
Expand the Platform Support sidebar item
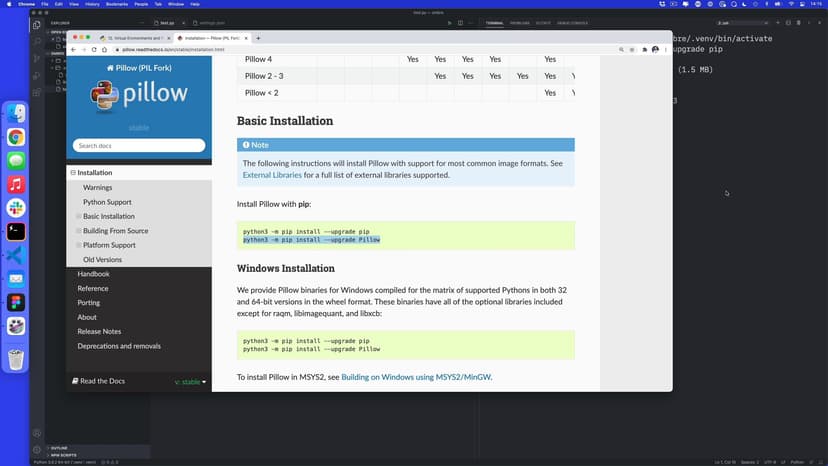(x=79, y=245)
